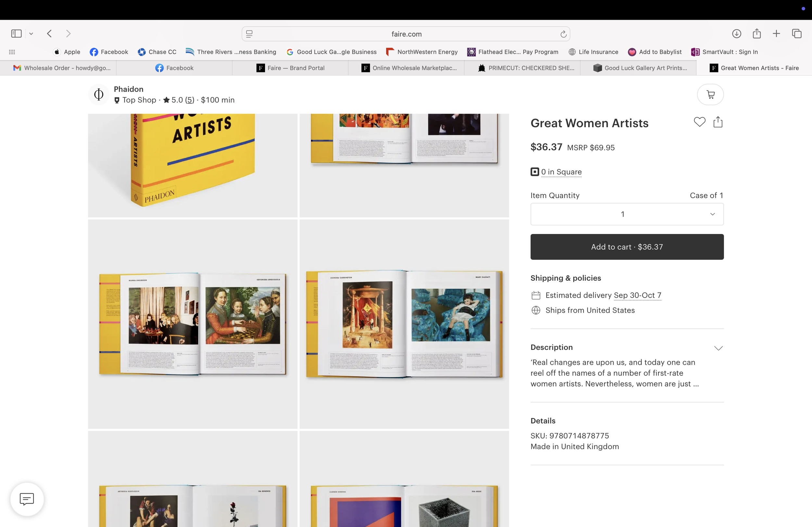Share product with share icon
Image resolution: width=812 pixels, height=527 pixels.
[718, 122]
